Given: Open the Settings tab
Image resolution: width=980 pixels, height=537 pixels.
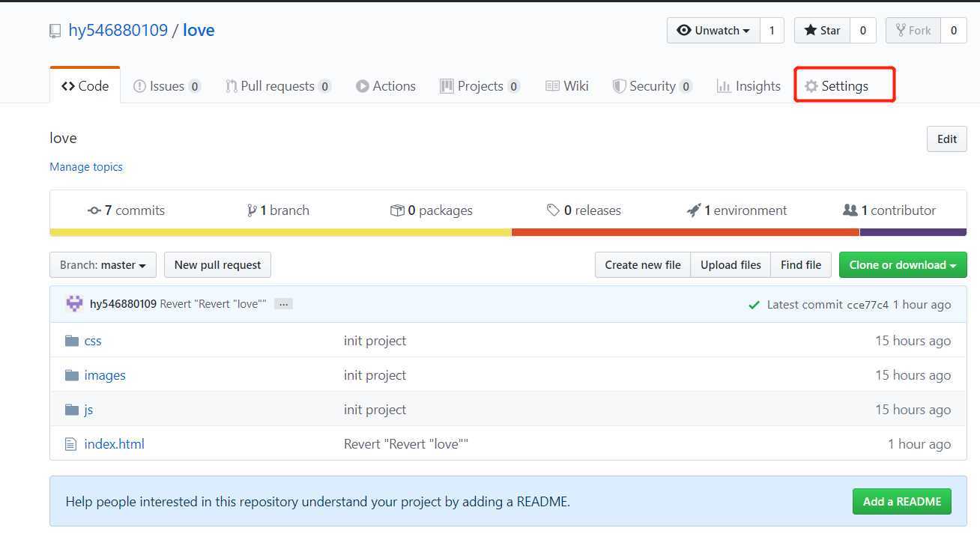Looking at the screenshot, I should coord(836,86).
